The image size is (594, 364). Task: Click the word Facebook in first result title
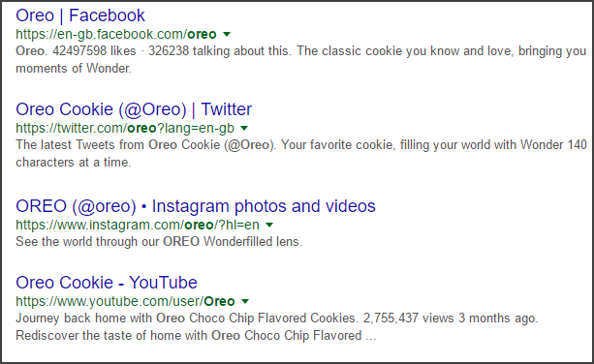[x=107, y=15]
